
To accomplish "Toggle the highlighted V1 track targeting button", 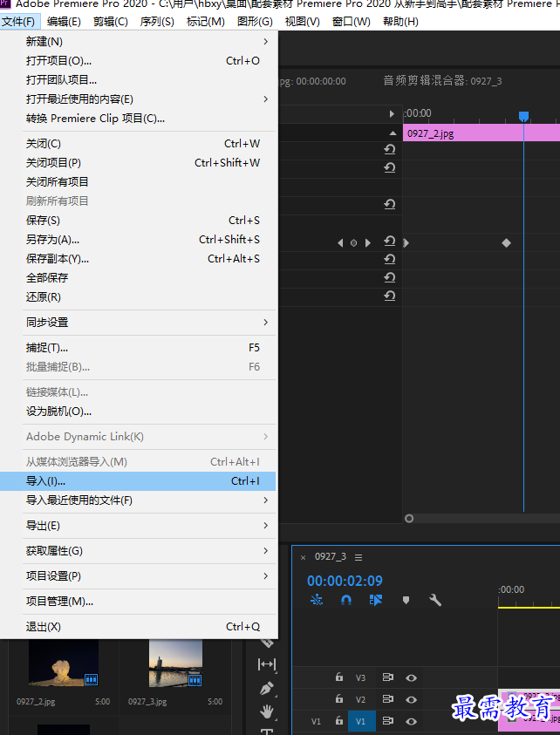I will tap(362, 721).
